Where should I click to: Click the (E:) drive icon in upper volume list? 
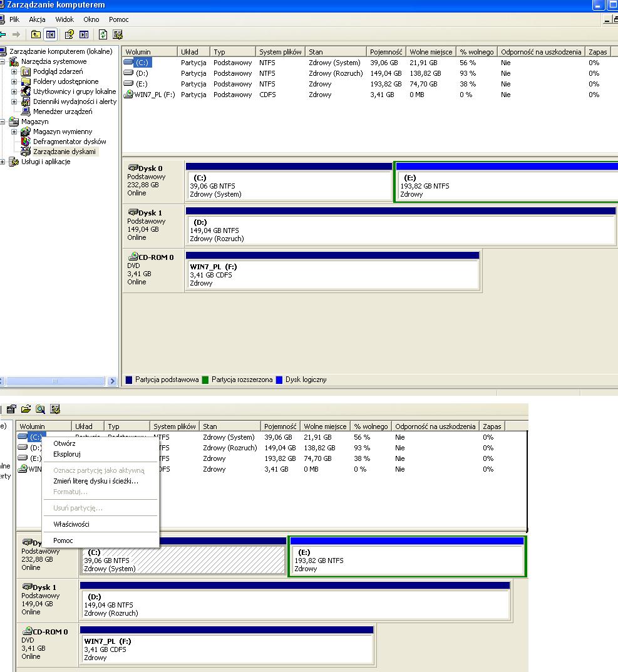[x=128, y=83]
